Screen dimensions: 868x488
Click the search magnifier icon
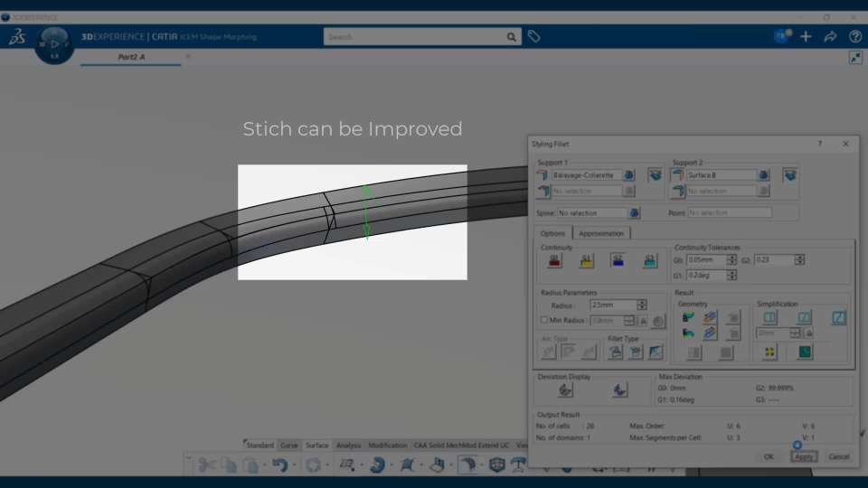pos(512,37)
